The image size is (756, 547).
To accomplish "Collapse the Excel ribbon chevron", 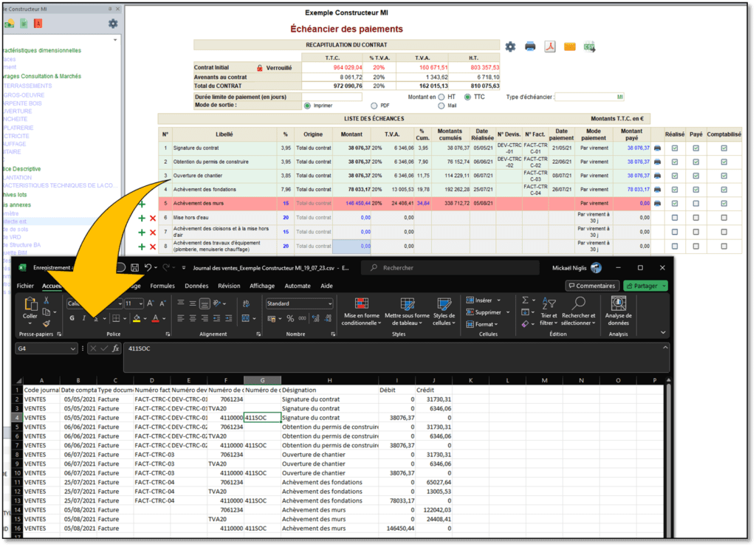I will (663, 332).
